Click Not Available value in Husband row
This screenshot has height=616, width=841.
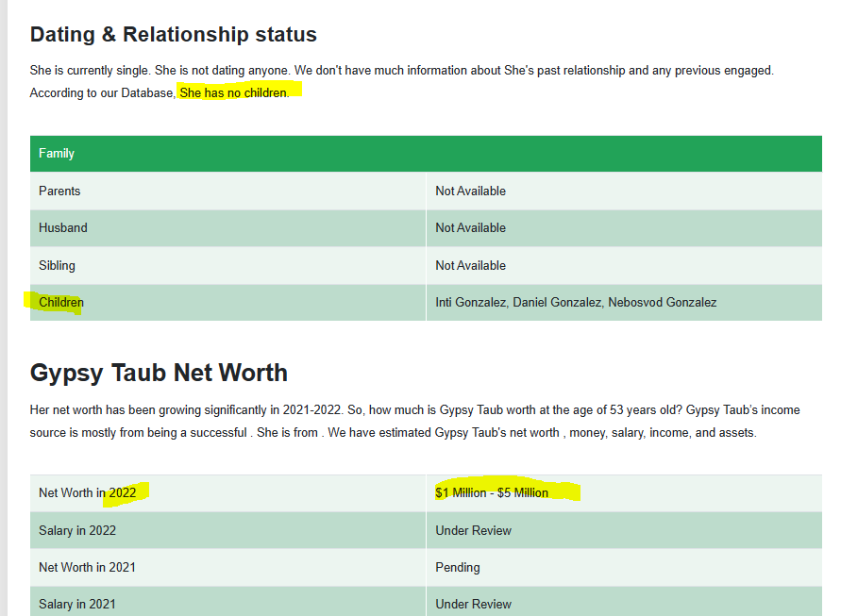click(x=470, y=228)
